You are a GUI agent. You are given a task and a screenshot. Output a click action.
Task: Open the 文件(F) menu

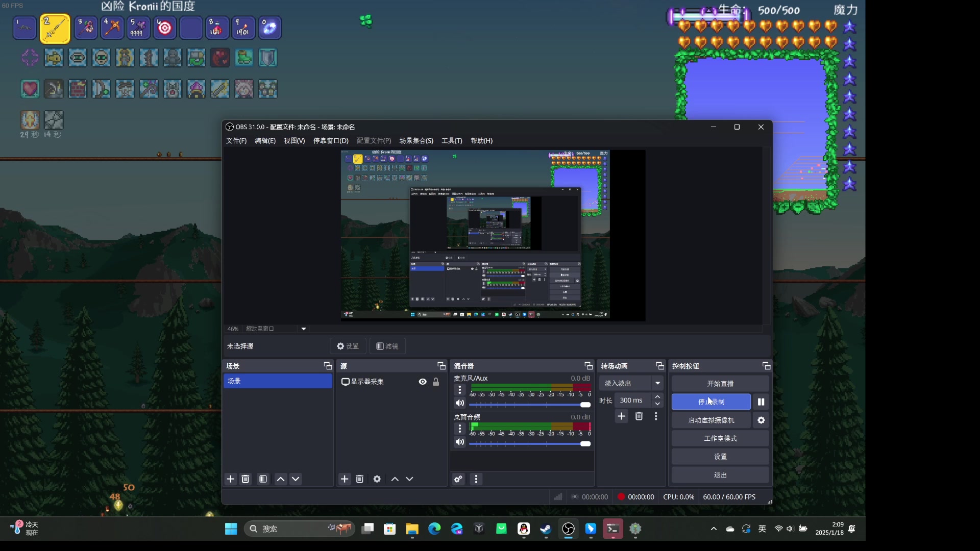click(236, 141)
